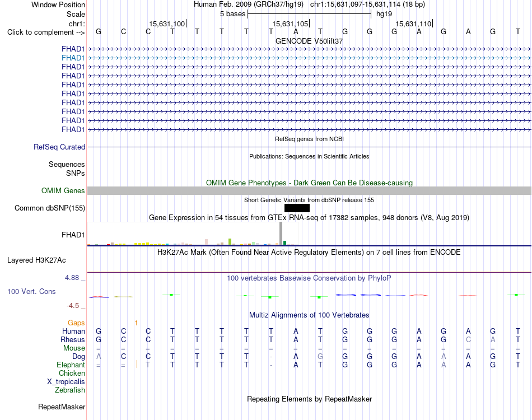Open 'Publications: Sequences in Scientific Articles' title
Screen dimensions: 532x420
(309, 156)
